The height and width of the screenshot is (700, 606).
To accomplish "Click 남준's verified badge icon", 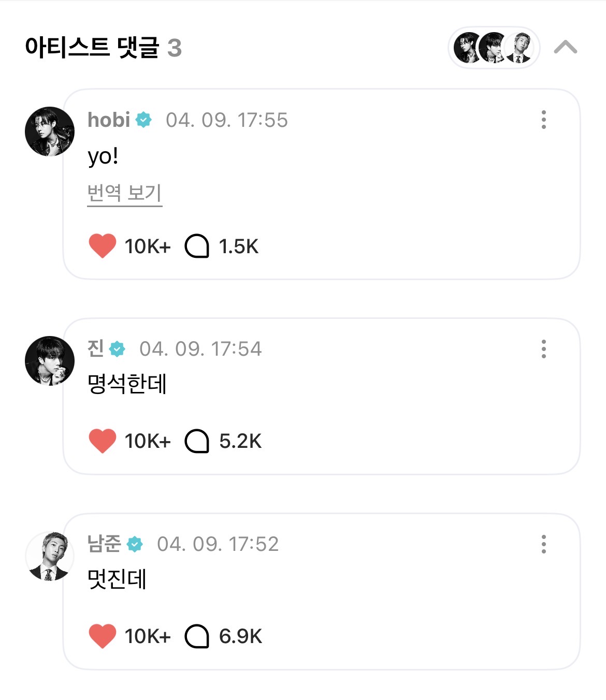I will tap(135, 544).
